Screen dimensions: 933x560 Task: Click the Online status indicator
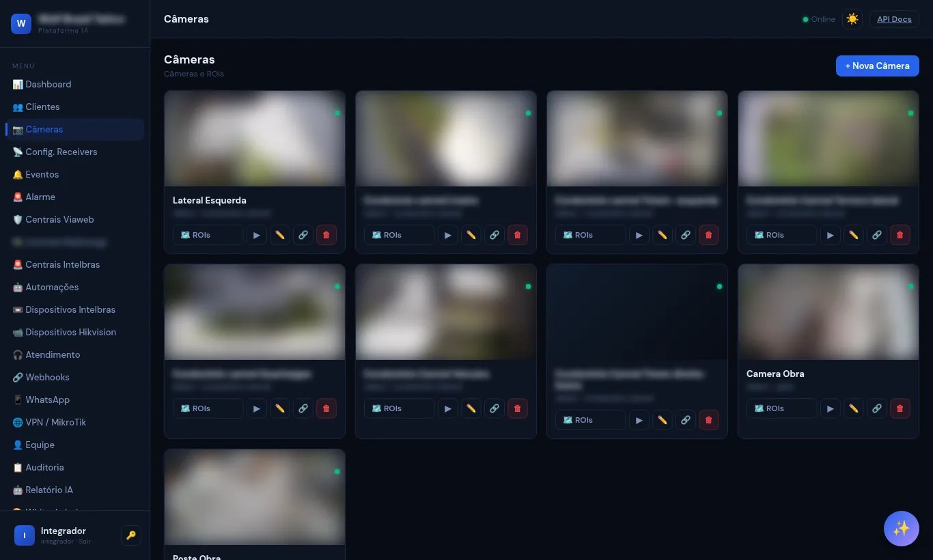(x=819, y=19)
